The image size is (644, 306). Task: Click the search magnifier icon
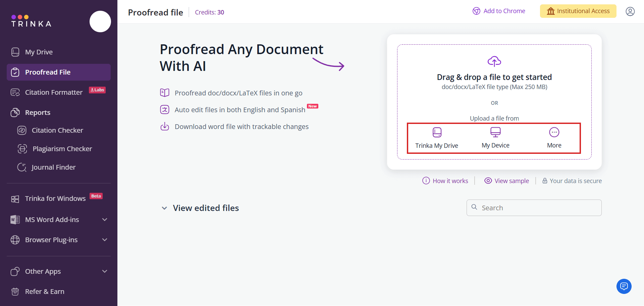tap(474, 207)
